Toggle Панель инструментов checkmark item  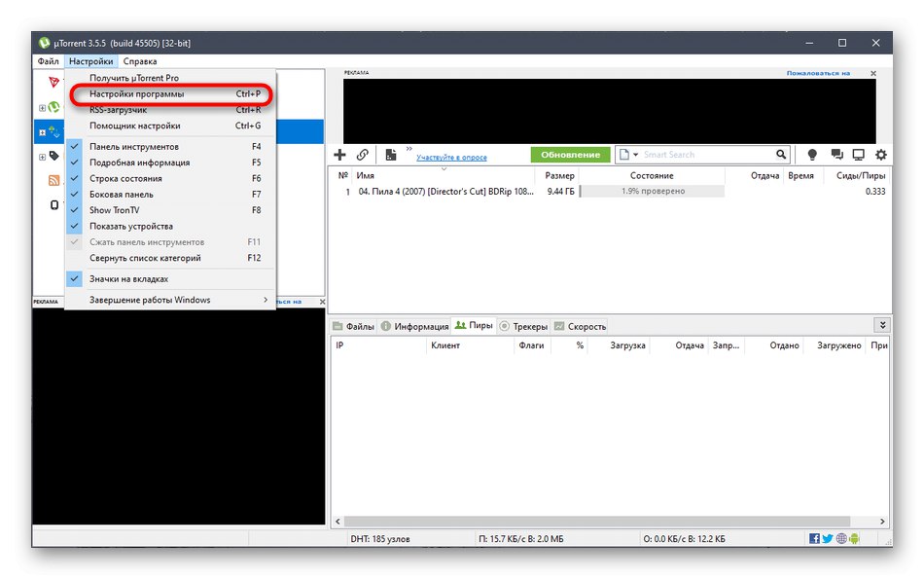click(169, 146)
